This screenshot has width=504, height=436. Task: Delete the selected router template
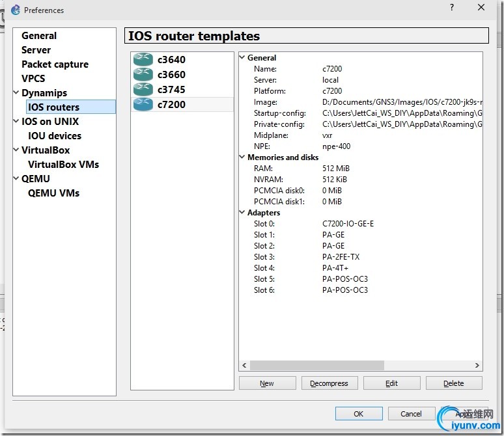454,383
